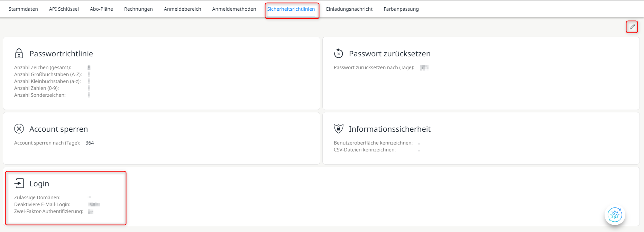Select the Anmeldebereich tab

[x=182, y=9]
